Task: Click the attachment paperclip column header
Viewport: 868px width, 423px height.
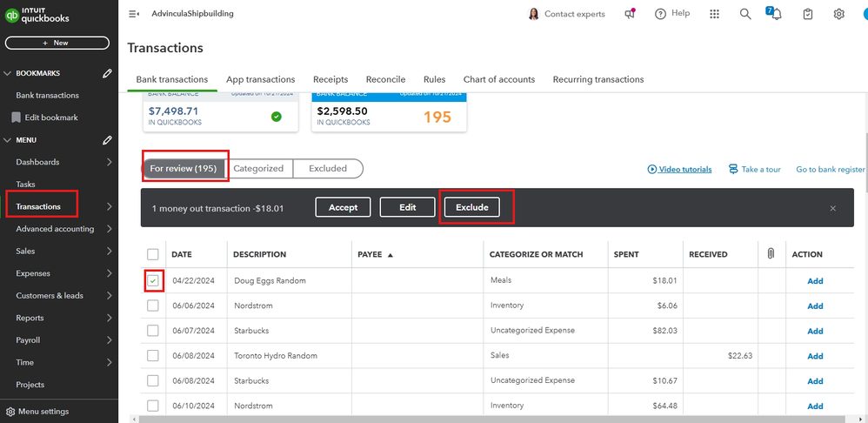Action: (771, 254)
